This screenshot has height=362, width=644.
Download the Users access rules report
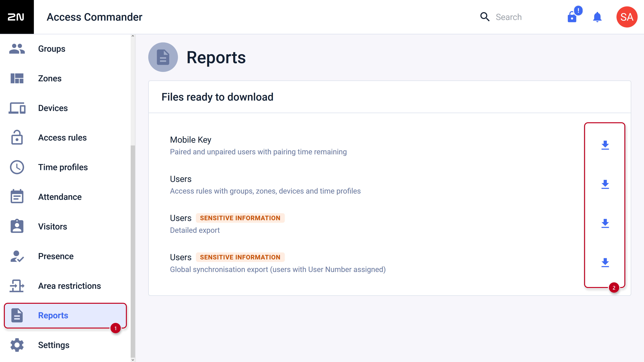(605, 184)
